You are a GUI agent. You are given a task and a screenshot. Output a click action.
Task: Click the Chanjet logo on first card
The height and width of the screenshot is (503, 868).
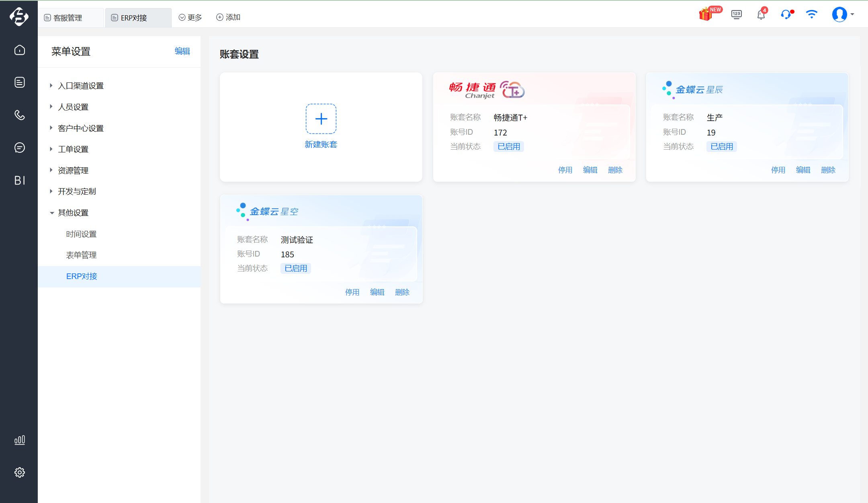point(487,90)
